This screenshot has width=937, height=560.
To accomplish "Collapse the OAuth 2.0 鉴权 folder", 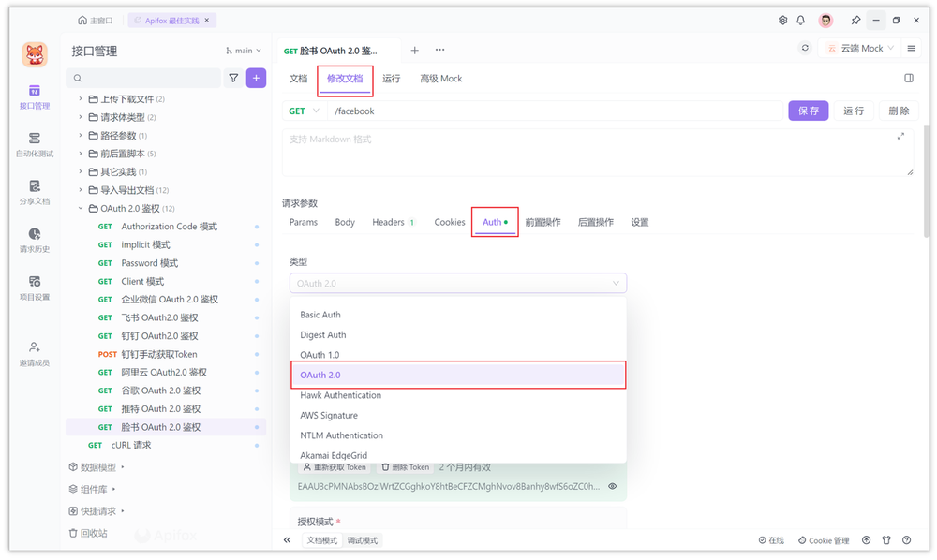I will click(x=80, y=208).
